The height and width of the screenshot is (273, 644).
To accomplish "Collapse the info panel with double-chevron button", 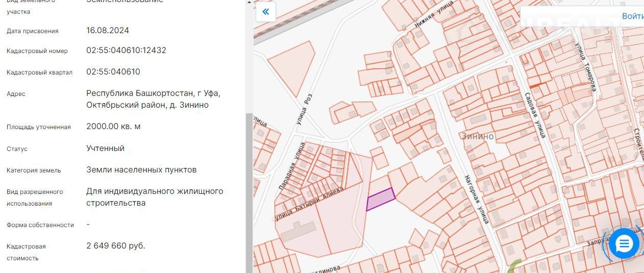I will pyautogui.click(x=265, y=12).
